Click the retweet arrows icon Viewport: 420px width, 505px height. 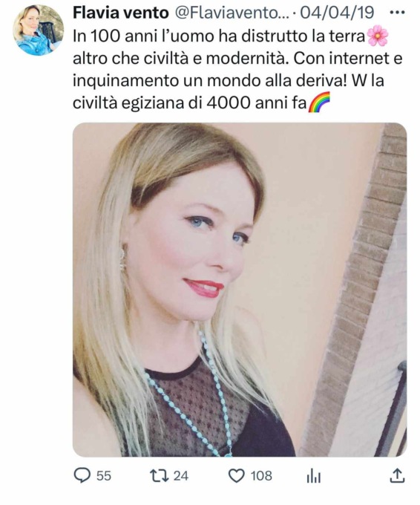click(160, 476)
